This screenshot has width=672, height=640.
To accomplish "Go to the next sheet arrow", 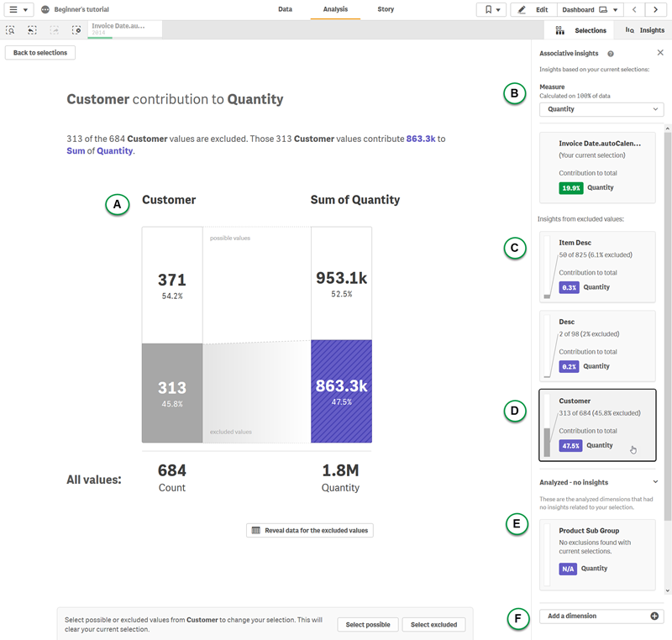I will point(657,10).
